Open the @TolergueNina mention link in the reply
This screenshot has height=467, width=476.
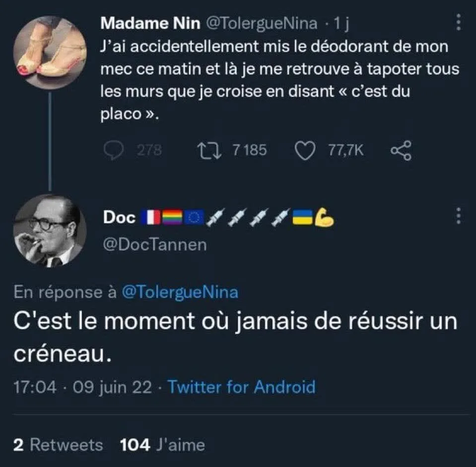click(180, 292)
